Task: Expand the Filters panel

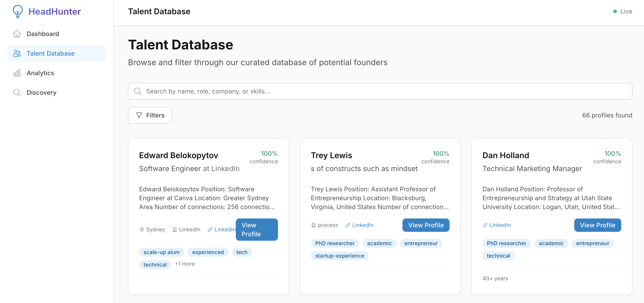Action: [150, 115]
